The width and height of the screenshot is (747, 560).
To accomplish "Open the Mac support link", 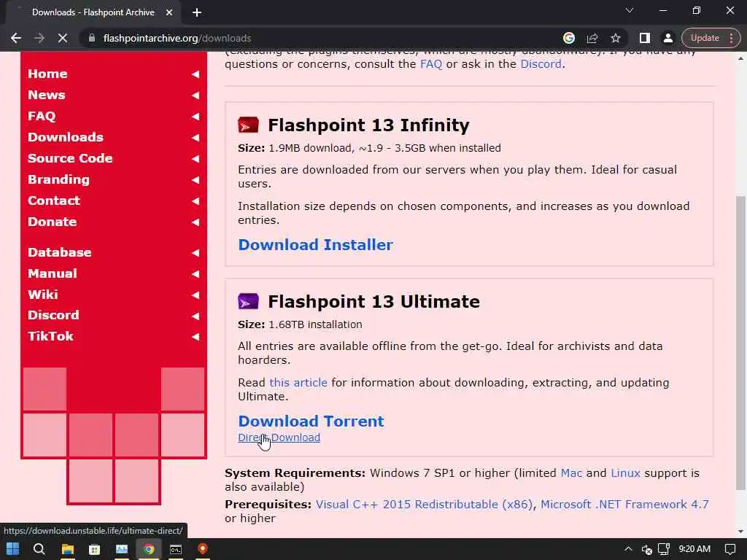I will pyautogui.click(x=571, y=472).
